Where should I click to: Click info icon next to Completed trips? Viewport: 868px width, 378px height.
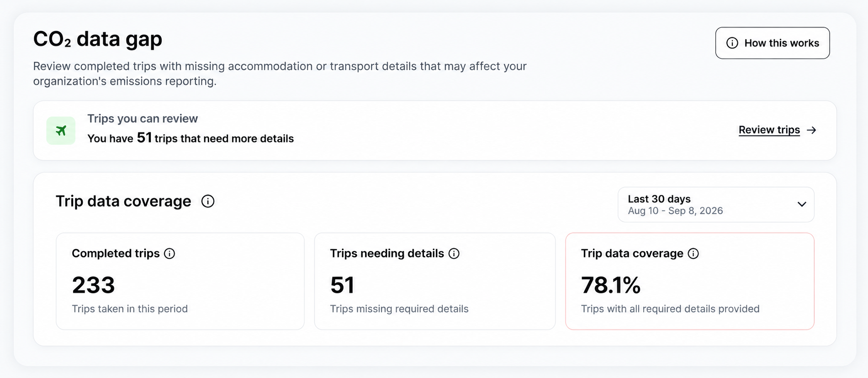[x=169, y=254]
